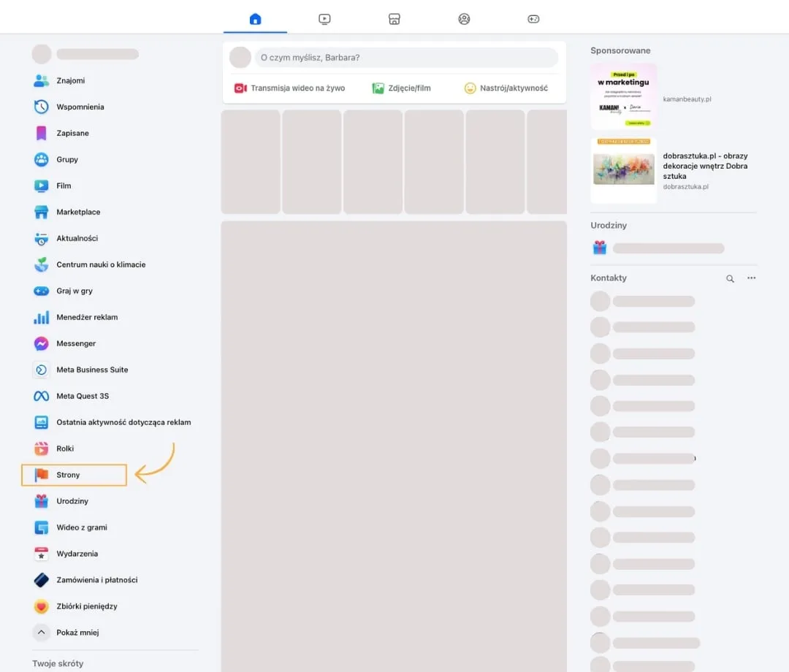Click the Meta Business Suite label
Image resolution: width=789 pixels, height=672 pixels.
pos(92,370)
